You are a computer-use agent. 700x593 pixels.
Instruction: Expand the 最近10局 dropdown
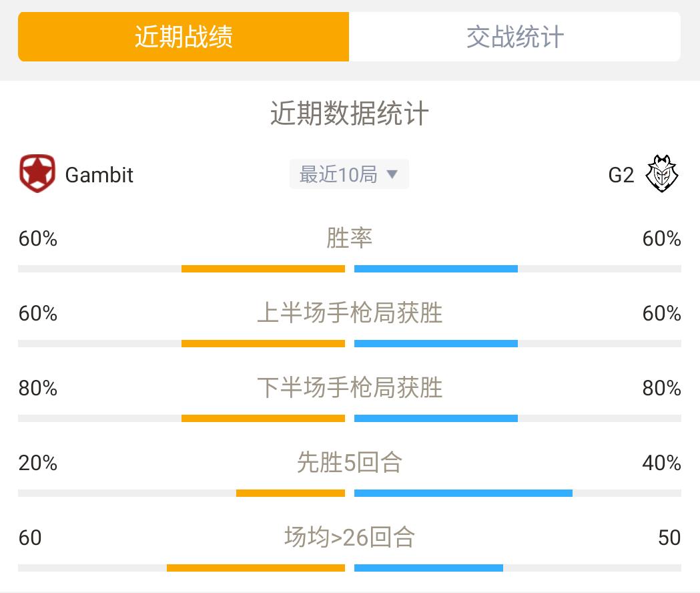(x=349, y=174)
